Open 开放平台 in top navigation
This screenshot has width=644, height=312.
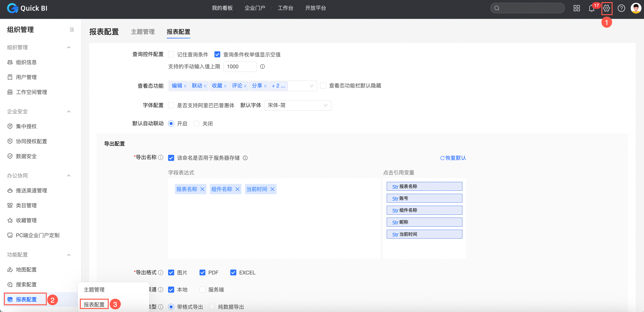click(x=315, y=8)
